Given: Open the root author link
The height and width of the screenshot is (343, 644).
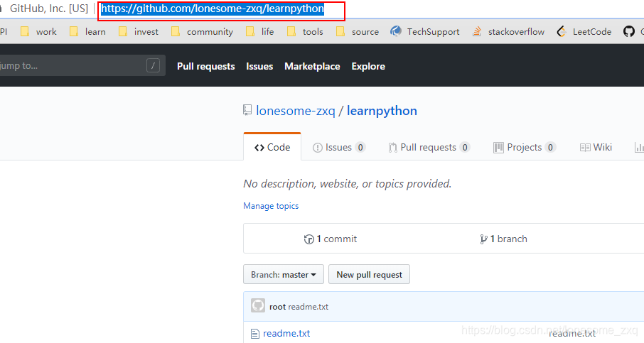Looking at the screenshot, I should 278,307.
